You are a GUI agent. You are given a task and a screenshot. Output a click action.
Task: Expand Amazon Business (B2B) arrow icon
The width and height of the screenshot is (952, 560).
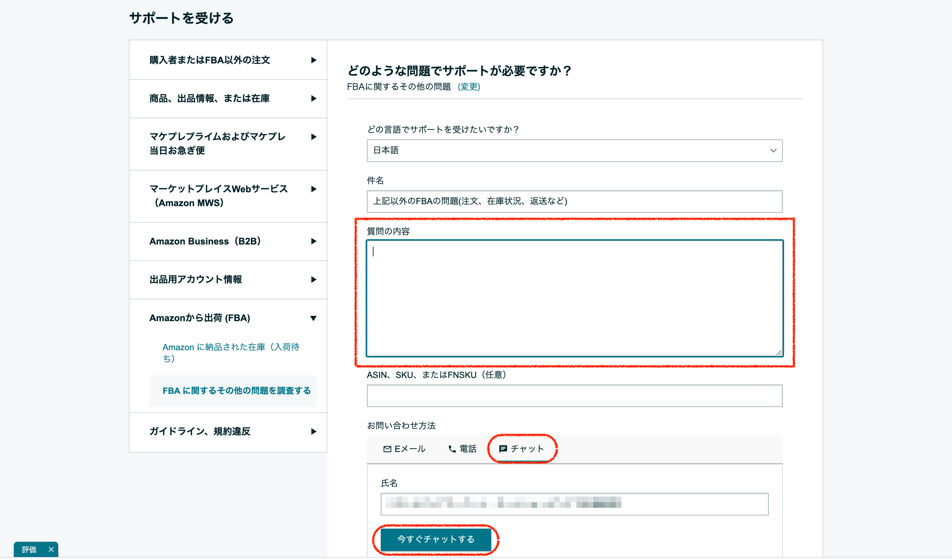pyautogui.click(x=314, y=242)
